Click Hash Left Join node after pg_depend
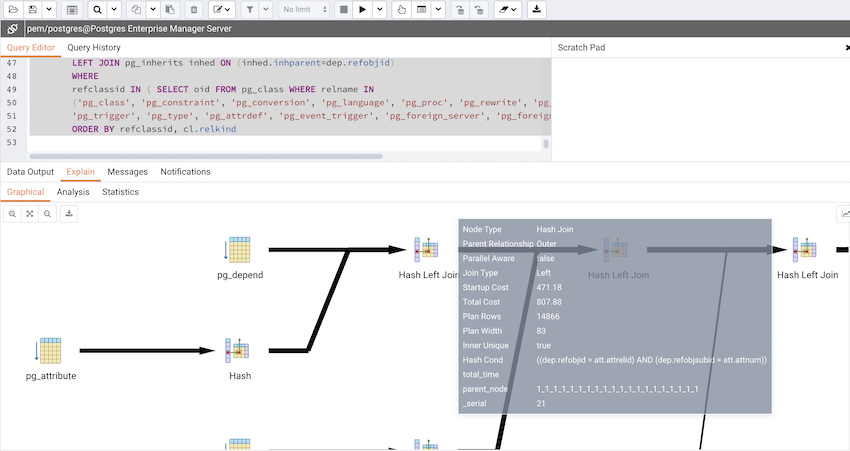The height and width of the screenshot is (451, 850). 426,250
